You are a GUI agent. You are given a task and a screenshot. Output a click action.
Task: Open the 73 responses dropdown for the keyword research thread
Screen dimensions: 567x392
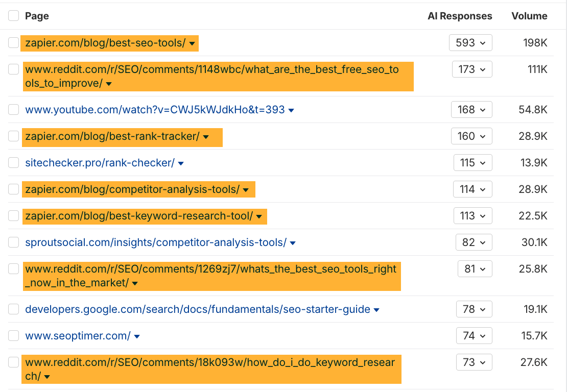pos(474,362)
